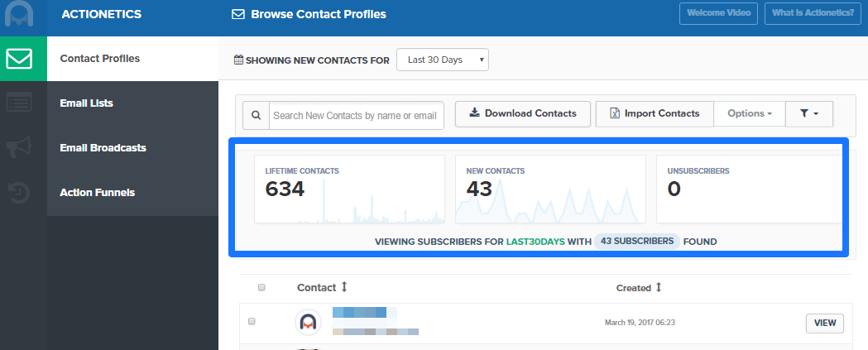Click the Welcome Video button
This screenshot has height=350, width=868.
point(718,13)
